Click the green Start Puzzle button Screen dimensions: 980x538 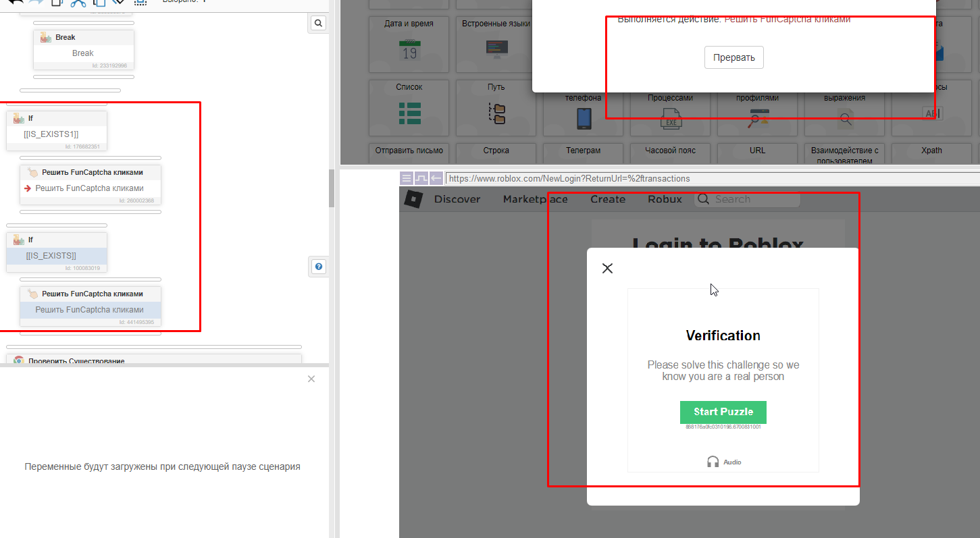723,412
